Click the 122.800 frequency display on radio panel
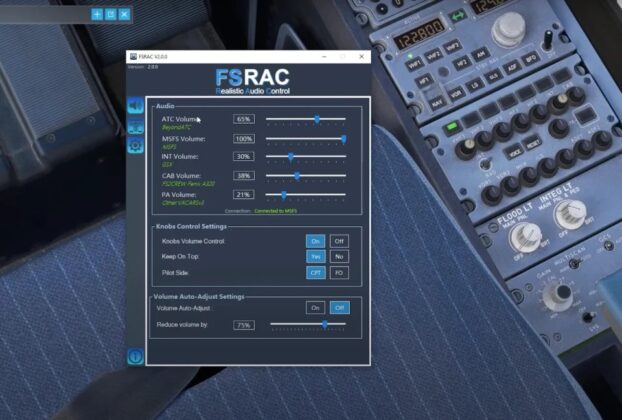 click(419, 33)
